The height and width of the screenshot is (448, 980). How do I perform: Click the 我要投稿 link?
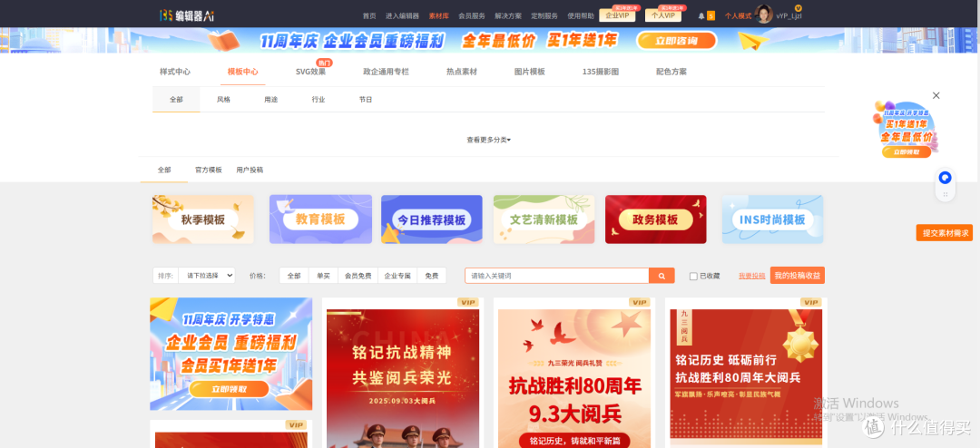click(751, 276)
